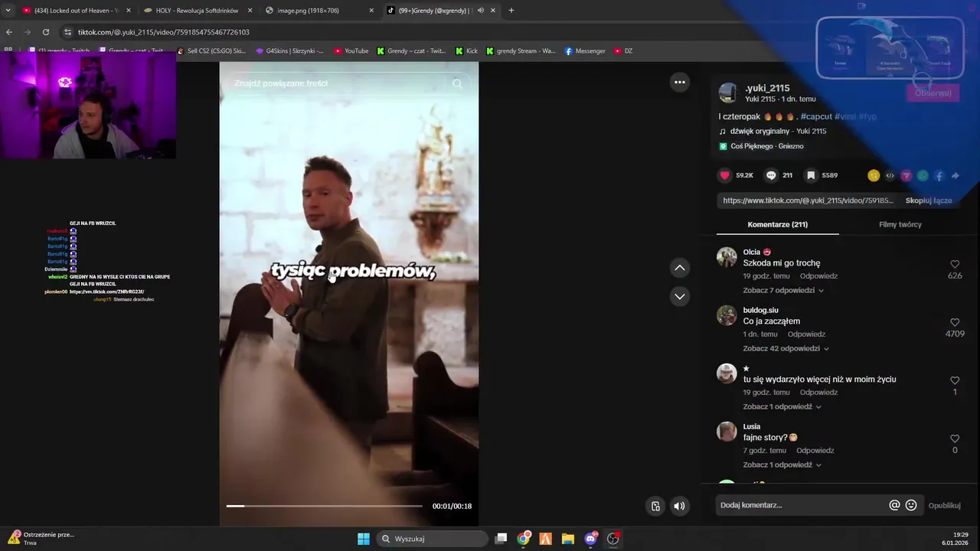This screenshot has height=551, width=980.
Task: Switch to Komentarze (211) tab
Action: (777, 224)
